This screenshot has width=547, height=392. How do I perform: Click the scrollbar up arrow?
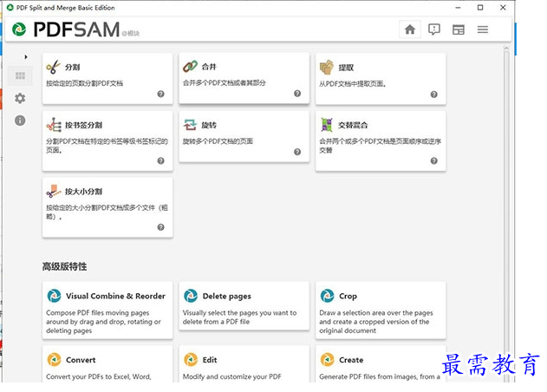point(506,49)
